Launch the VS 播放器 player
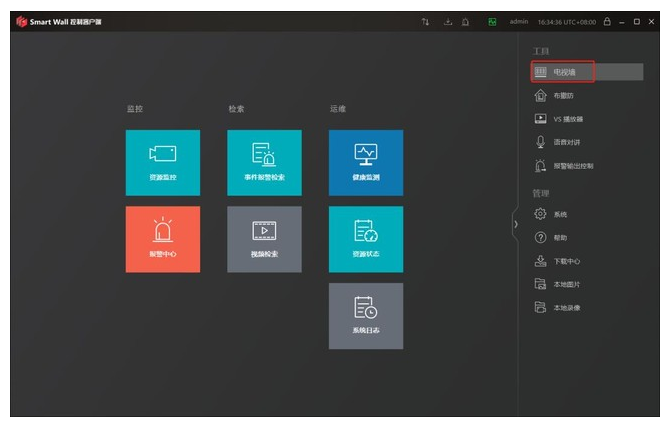Viewport: 664px width, 424px height. (567, 119)
